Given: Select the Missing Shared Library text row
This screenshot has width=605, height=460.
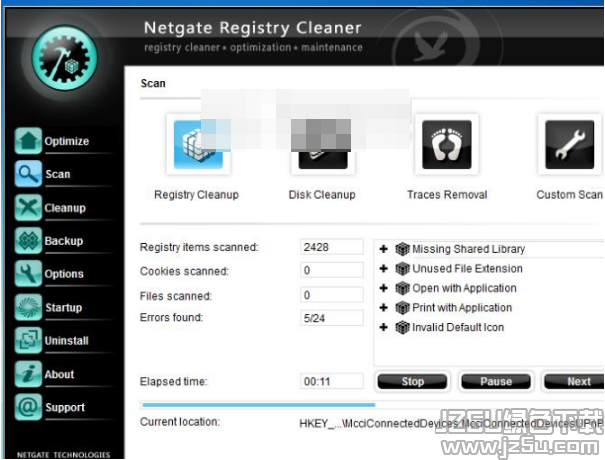Looking at the screenshot, I should click(469, 249).
